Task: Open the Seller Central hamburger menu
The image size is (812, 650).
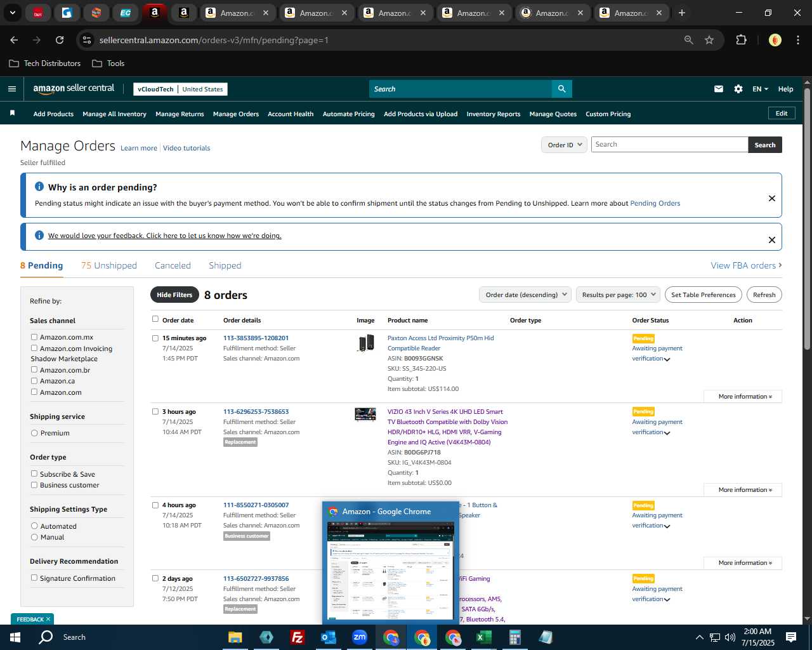Action: click(11, 89)
